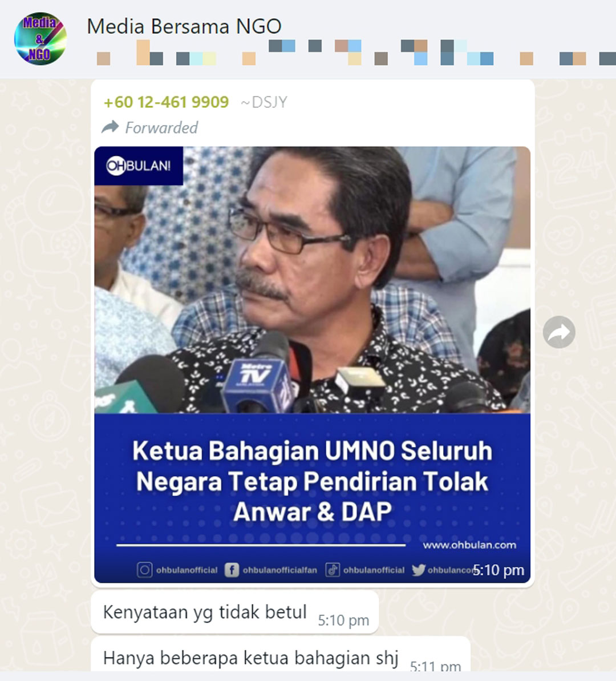Click the Forwarded label text
616x681 pixels.
[x=161, y=128]
